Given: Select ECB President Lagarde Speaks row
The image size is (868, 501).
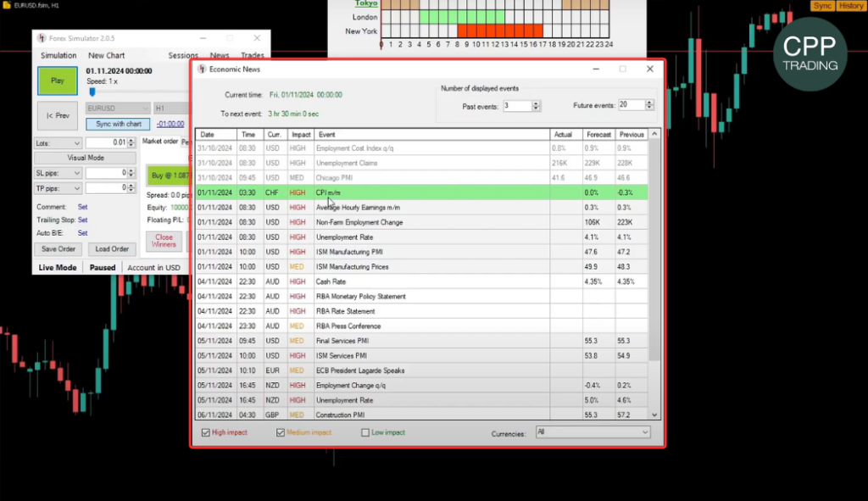Looking at the screenshot, I should pos(422,370).
